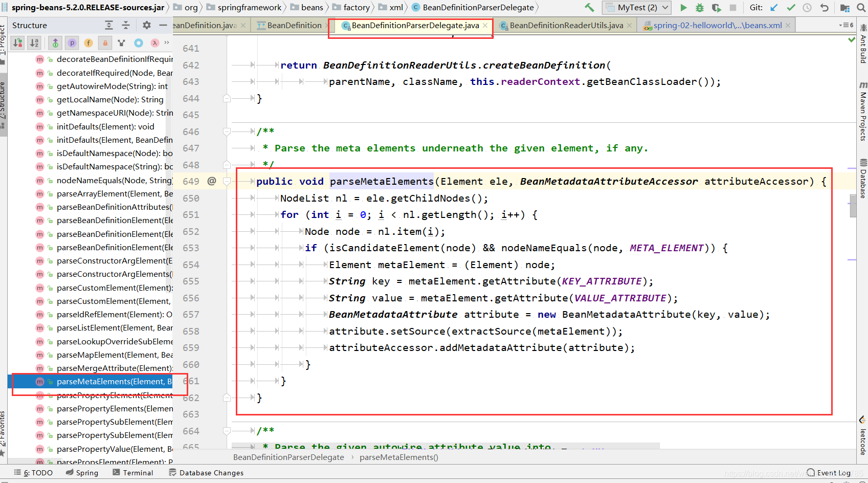Screen dimensions: 868x483
Task: Select parsePropertyValue(Element in Structure tree
Action: [115, 449]
